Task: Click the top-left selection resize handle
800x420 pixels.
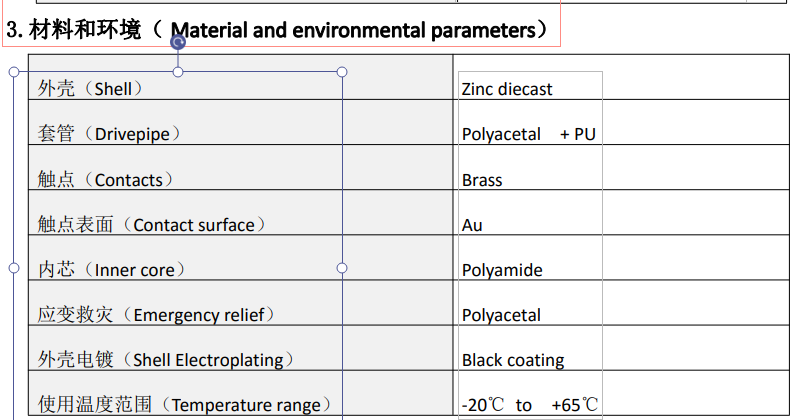Action: pyautogui.click(x=13, y=72)
